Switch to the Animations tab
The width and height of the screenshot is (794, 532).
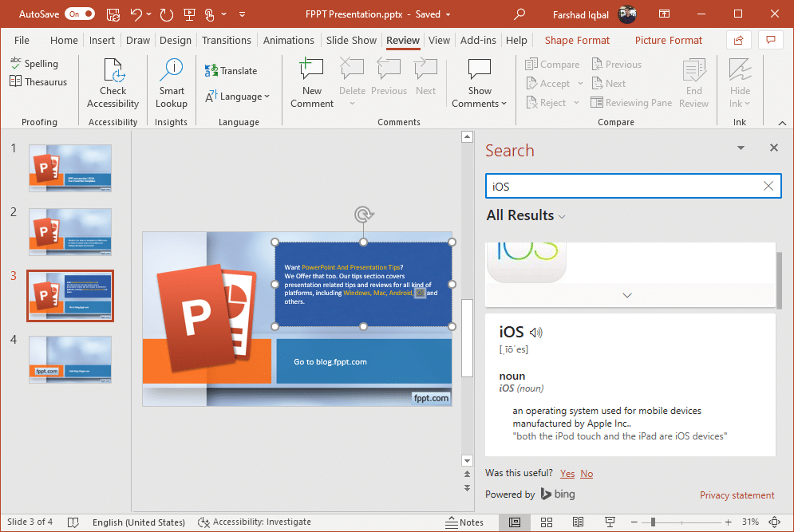tap(289, 40)
